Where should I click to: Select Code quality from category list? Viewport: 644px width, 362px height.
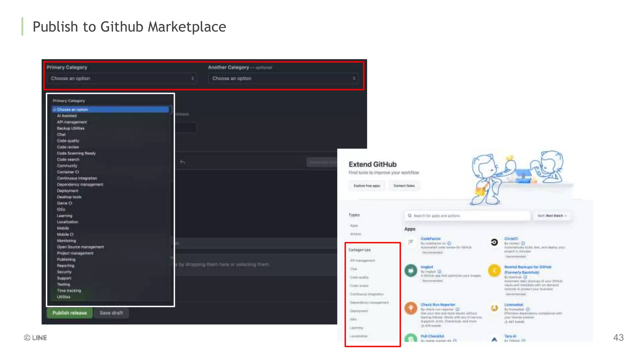click(68, 141)
